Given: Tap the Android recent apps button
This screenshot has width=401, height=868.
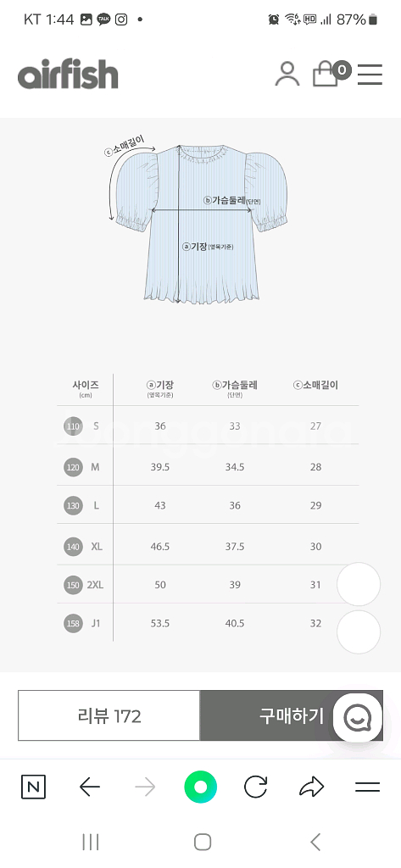Looking at the screenshot, I should point(90,842).
